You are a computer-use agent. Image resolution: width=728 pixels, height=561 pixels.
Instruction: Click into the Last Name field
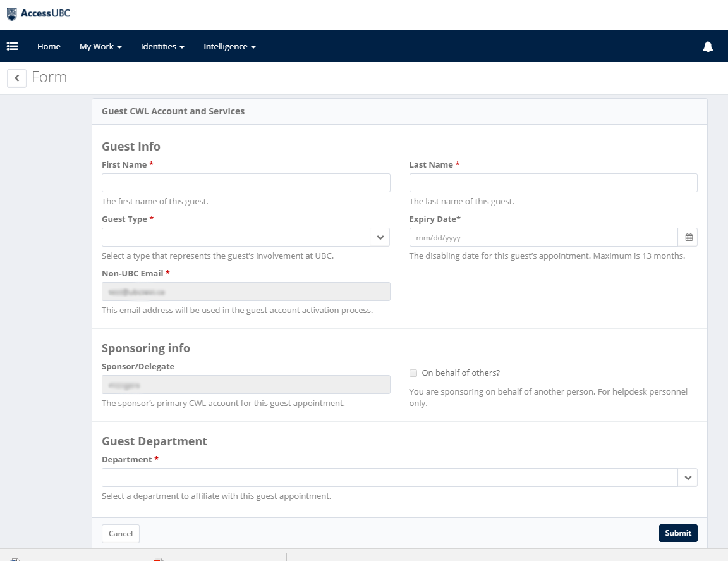553,183
